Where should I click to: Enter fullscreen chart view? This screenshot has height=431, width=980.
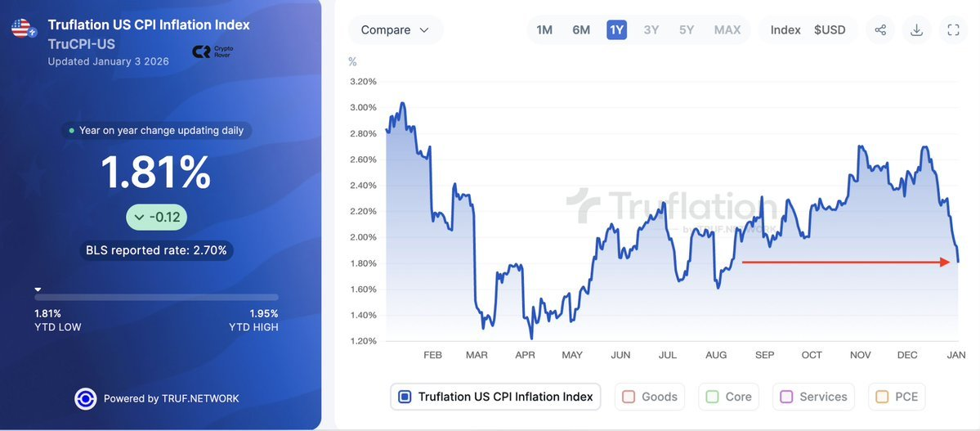tap(953, 30)
